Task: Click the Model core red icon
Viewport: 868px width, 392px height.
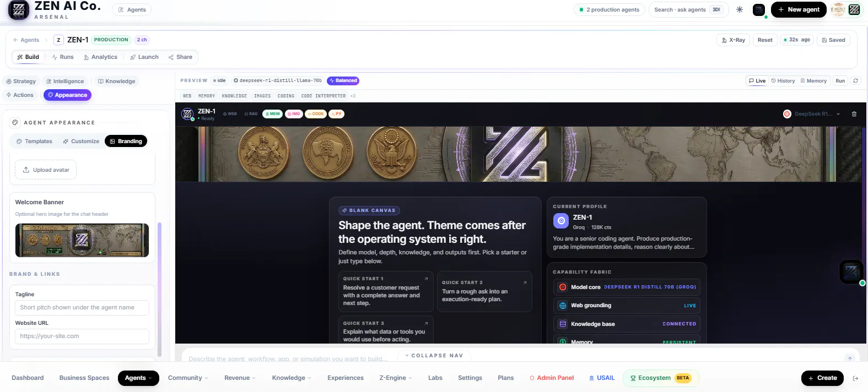Action: point(563,287)
